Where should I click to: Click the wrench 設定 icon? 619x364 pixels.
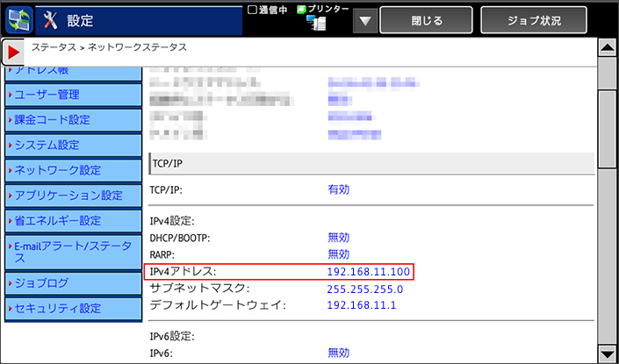(54, 19)
